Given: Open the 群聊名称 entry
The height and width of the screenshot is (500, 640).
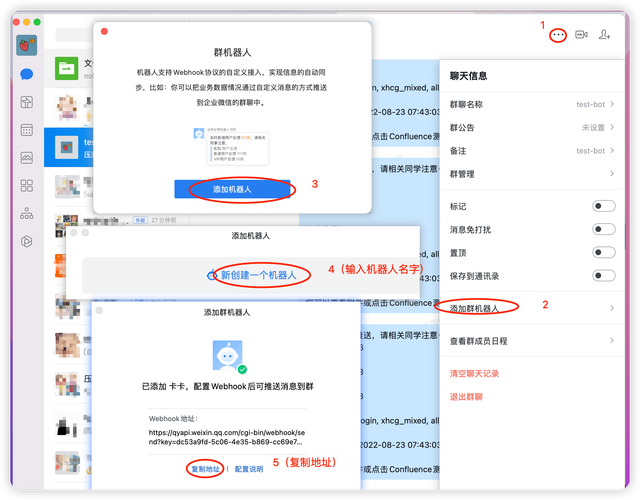Looking at the screenshot, I should 532,104.
